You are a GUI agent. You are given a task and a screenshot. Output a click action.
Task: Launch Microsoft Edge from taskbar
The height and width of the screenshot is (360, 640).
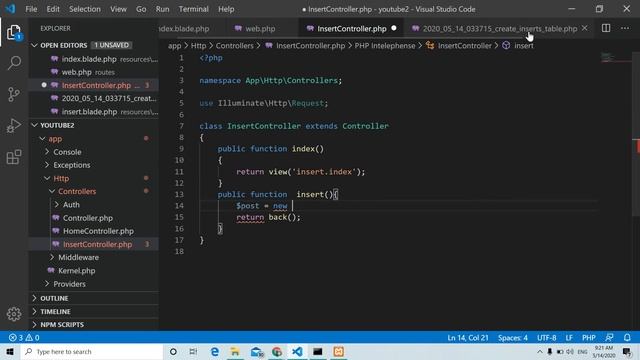coord(214,351)
